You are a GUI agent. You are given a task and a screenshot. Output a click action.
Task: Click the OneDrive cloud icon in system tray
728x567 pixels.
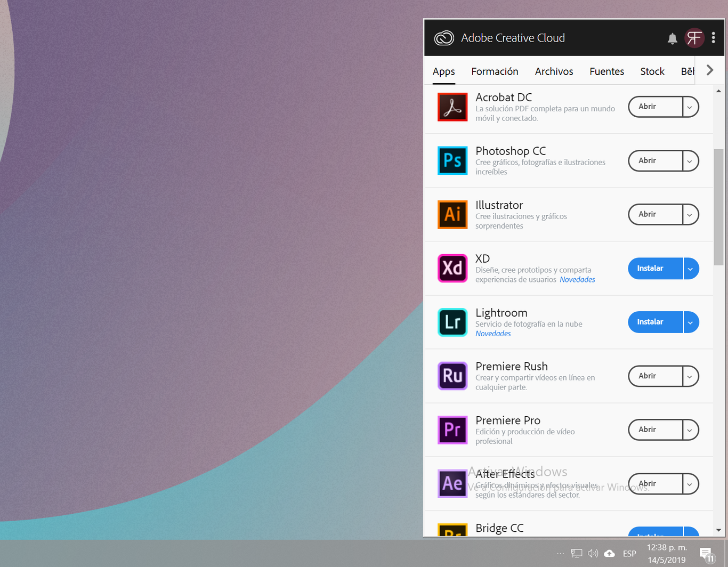pyautogui.click(x=609, y=553)
